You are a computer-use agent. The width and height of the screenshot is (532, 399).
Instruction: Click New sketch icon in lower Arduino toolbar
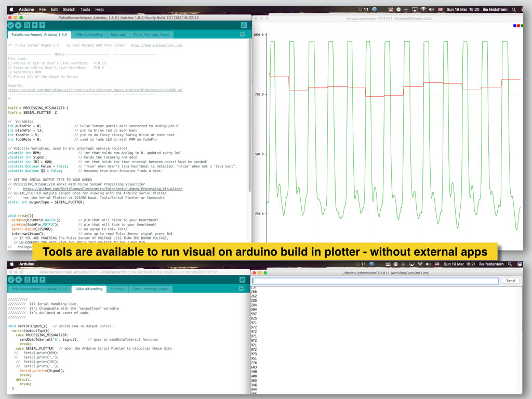pyautogui.click(x=28, y=280)
